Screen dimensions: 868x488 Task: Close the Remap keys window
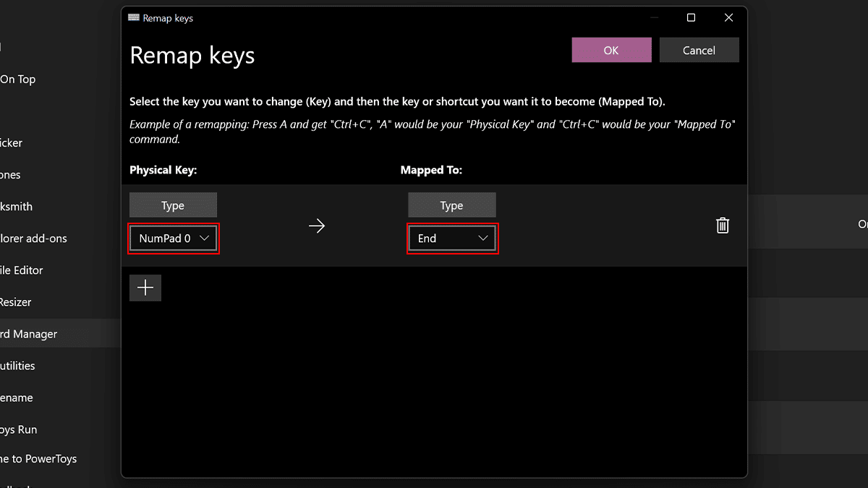[x=728, y=18]
